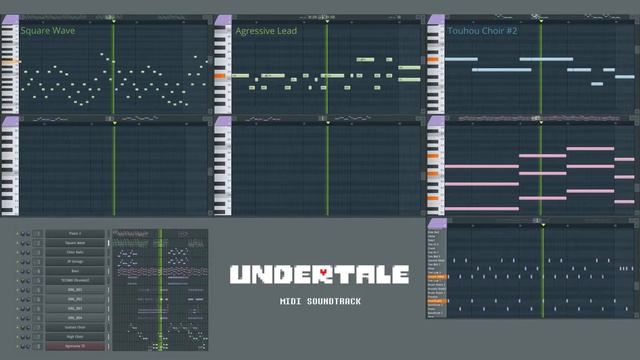The width and height of the screenshot is (640, 360).
Task: Select the red Agressive channel button
Action: [75, 346]
